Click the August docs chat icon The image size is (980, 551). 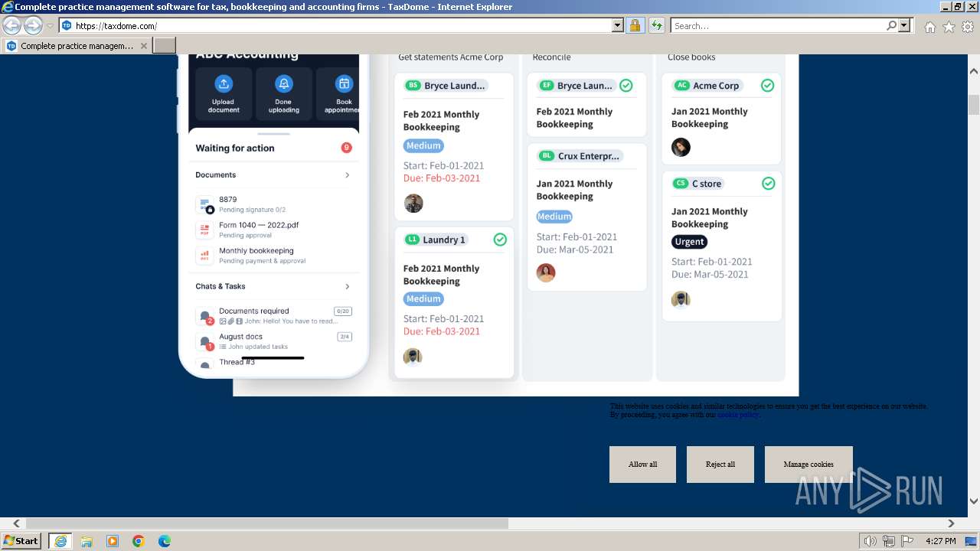(205, 341)
